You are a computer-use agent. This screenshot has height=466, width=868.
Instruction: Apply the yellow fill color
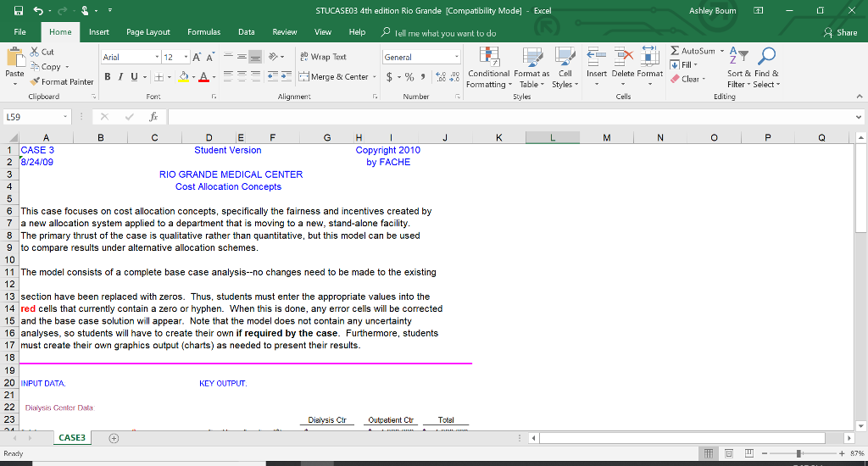184,77
